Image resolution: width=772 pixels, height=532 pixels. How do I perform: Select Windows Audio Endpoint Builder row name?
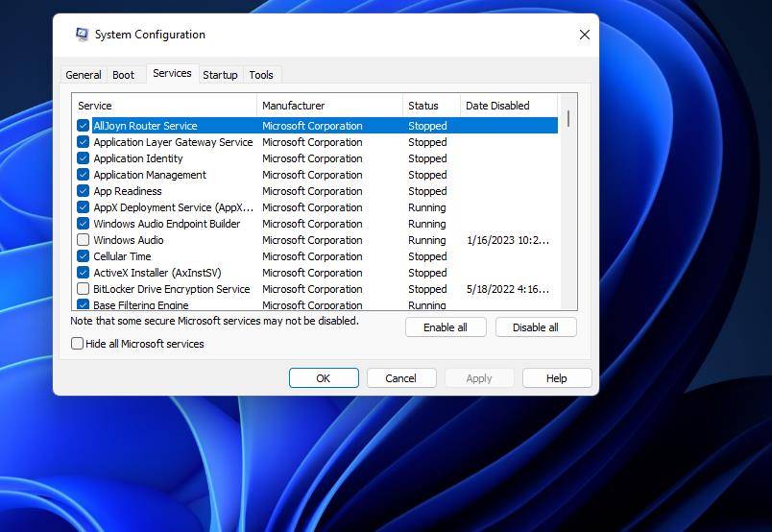pos(167,223)
